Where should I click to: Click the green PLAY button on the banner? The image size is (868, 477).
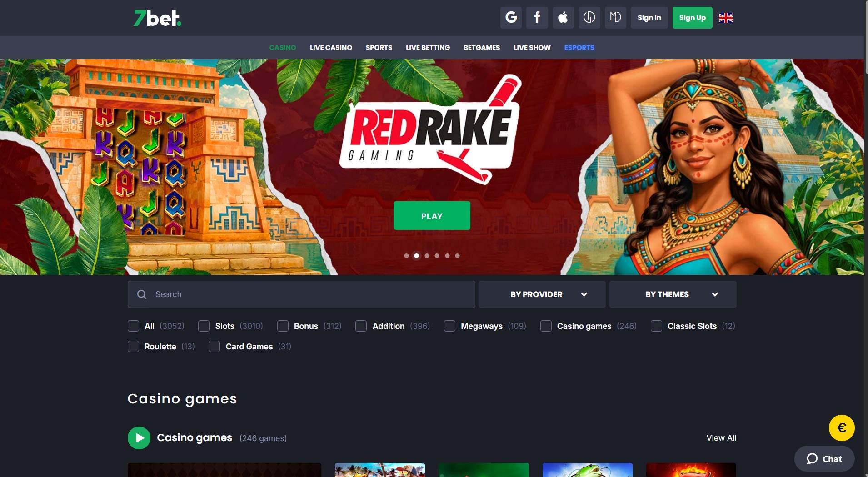432,216
